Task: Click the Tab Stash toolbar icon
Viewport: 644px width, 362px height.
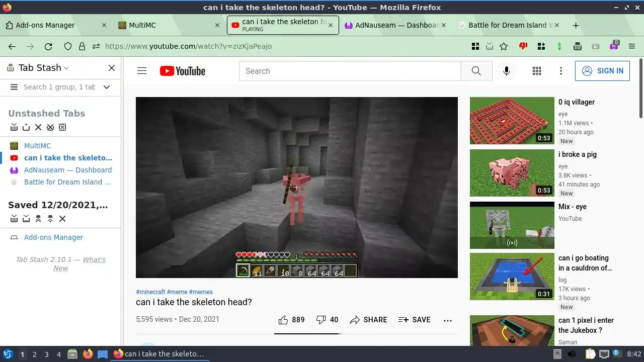Action: tap(490, 46)
